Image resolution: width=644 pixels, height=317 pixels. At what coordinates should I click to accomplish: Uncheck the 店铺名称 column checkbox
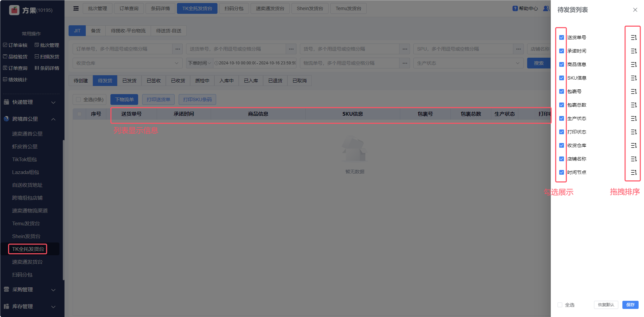pos(562,159)
